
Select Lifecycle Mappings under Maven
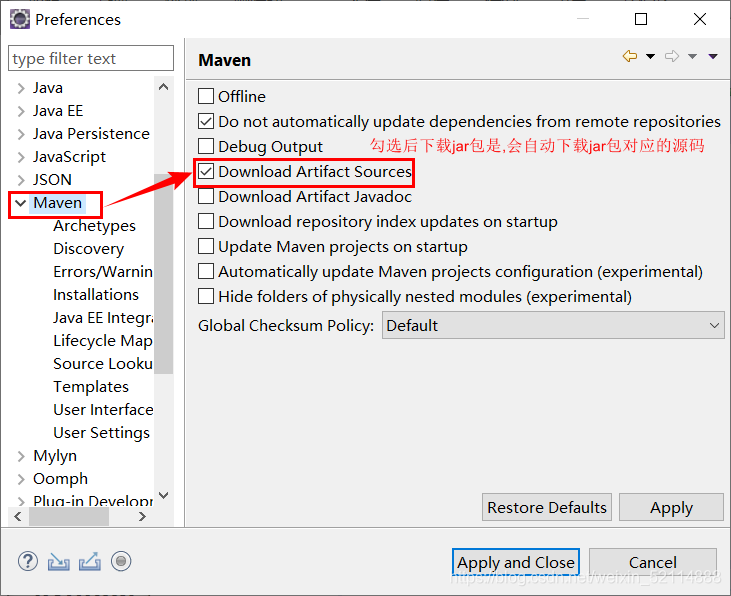tap(103, 340)
